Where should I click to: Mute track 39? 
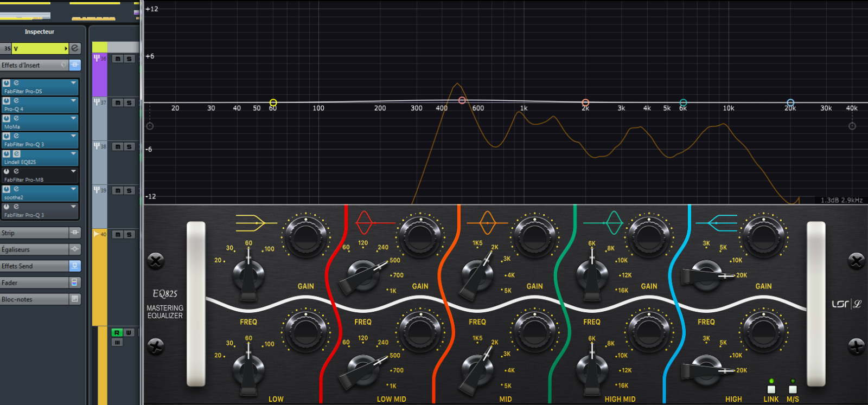point(118,190)
